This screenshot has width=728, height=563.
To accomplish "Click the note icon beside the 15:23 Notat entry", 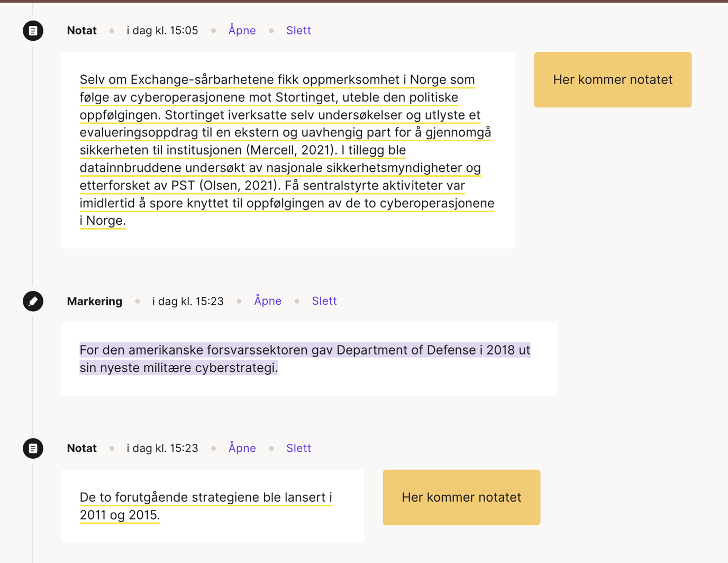I will coord(33,448).
